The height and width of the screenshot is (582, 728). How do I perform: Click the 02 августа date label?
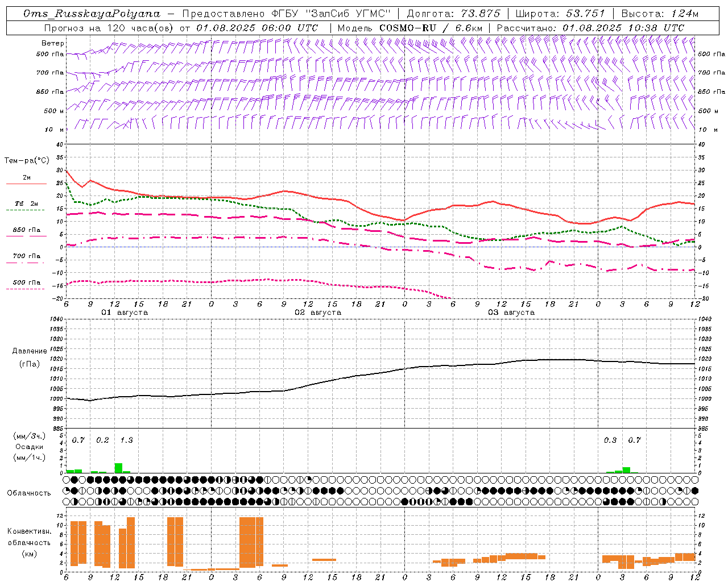[x=318, y=313]
